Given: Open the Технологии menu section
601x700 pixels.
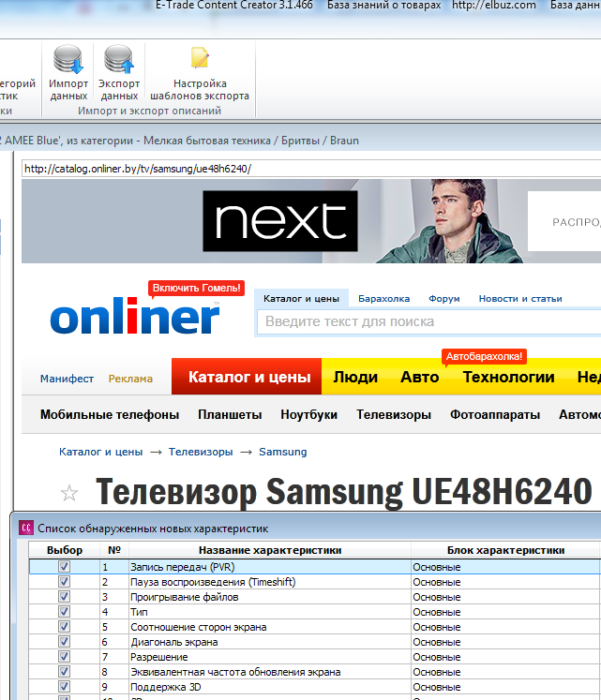Looking at the screenshot, I should pos(508,378).
